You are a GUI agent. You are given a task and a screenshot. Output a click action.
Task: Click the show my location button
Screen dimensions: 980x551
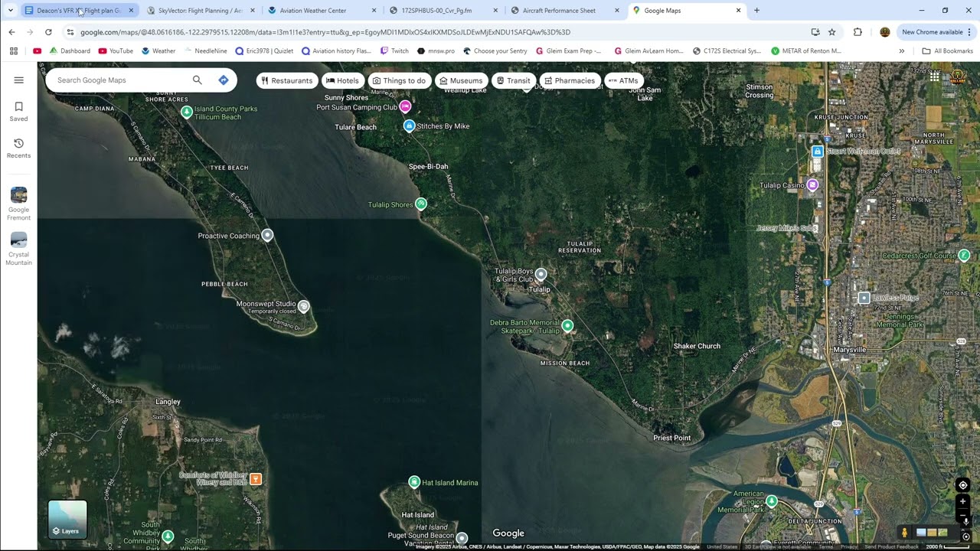coord(962,485)
